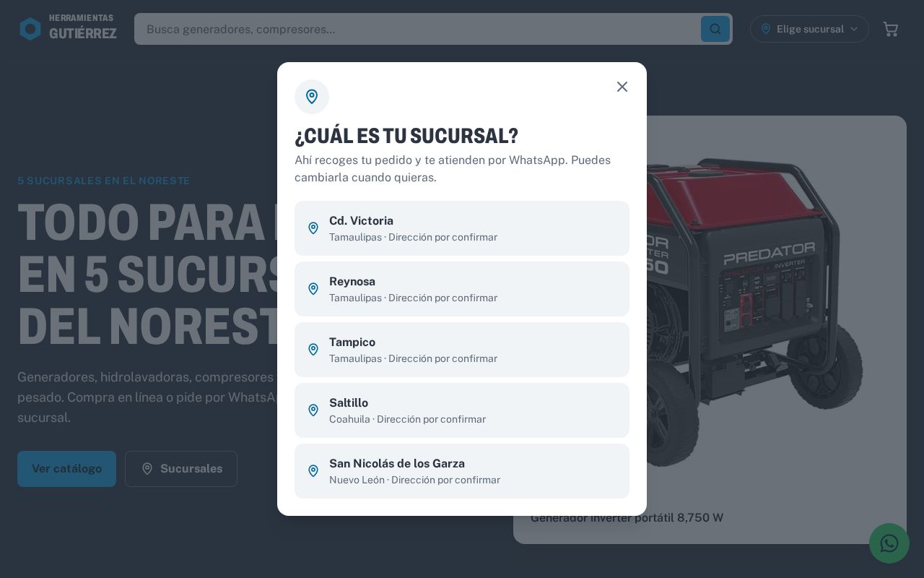Select the Saltillo branch

pyautogui.click(x=462, y=410)
